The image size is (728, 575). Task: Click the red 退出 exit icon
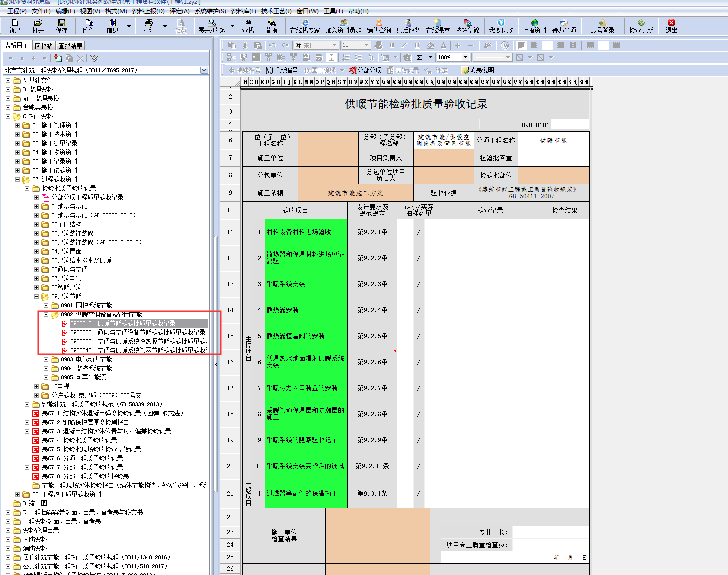click(671, 26)
